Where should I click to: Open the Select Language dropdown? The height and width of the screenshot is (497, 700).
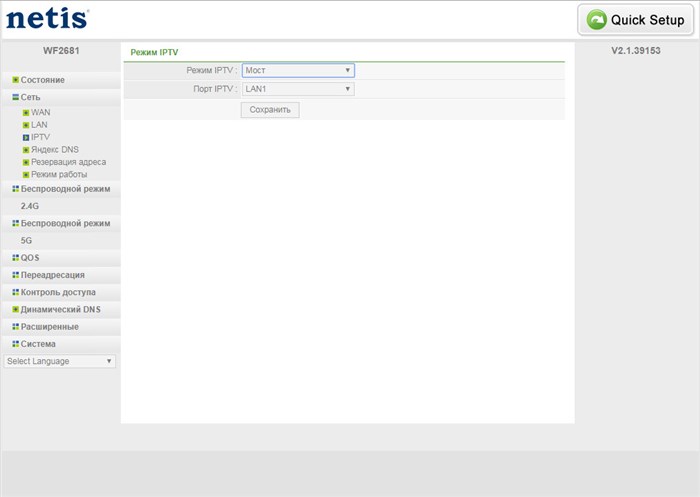(x=59, y=361)
